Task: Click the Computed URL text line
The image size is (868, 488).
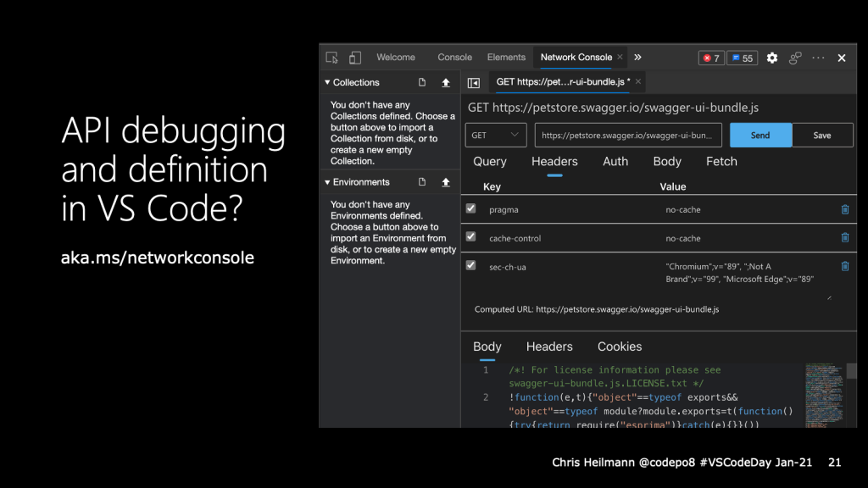Action: point(596,309)
